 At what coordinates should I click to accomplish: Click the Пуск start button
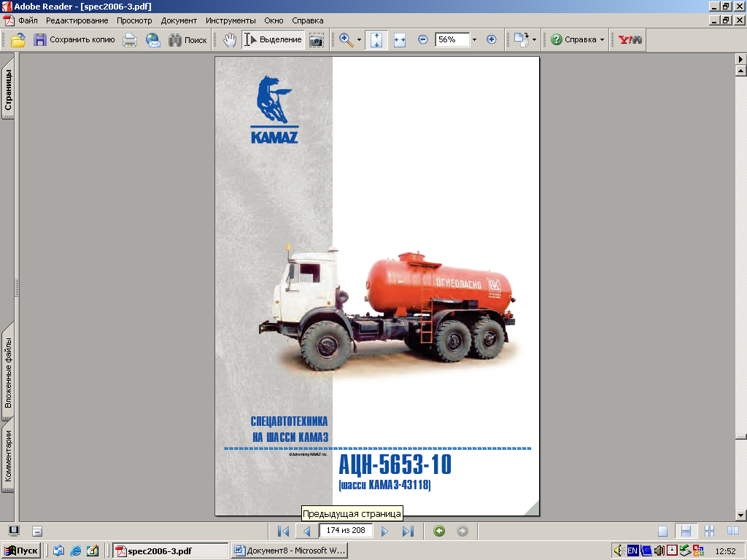pyautogui.click(x=21, y=551)
